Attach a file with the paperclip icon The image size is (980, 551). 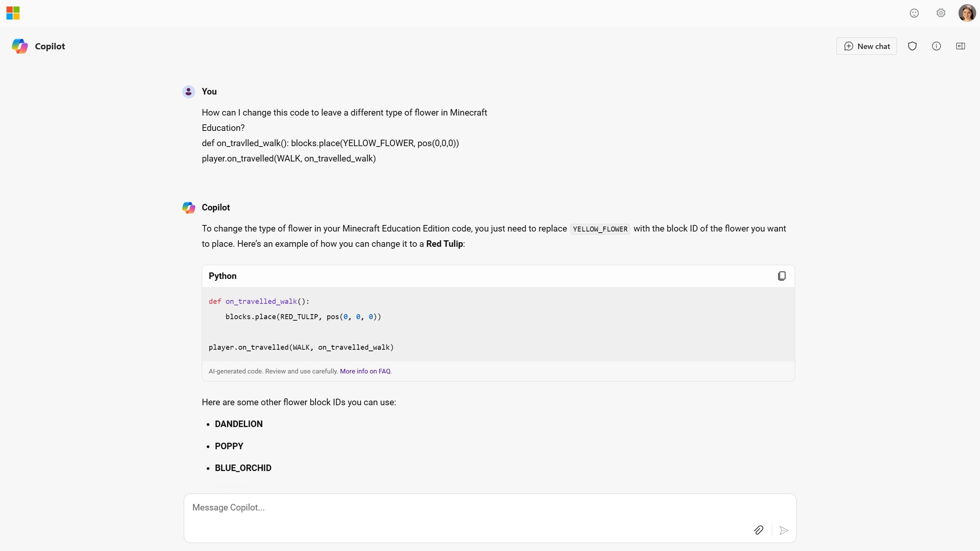[759, 530]
